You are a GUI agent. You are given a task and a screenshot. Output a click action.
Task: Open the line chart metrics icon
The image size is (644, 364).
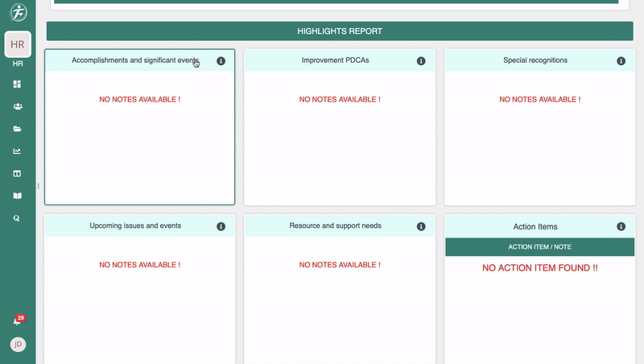(17, 151)
